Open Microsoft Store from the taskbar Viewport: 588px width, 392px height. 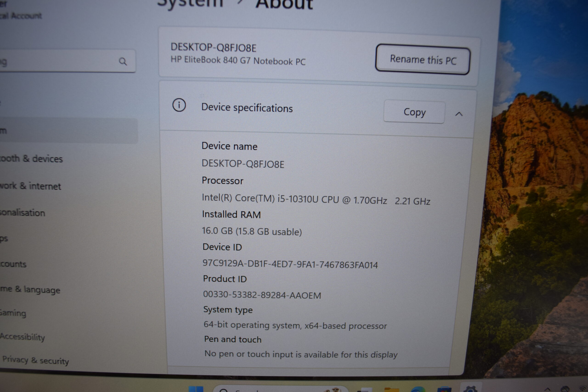[444, 389]
